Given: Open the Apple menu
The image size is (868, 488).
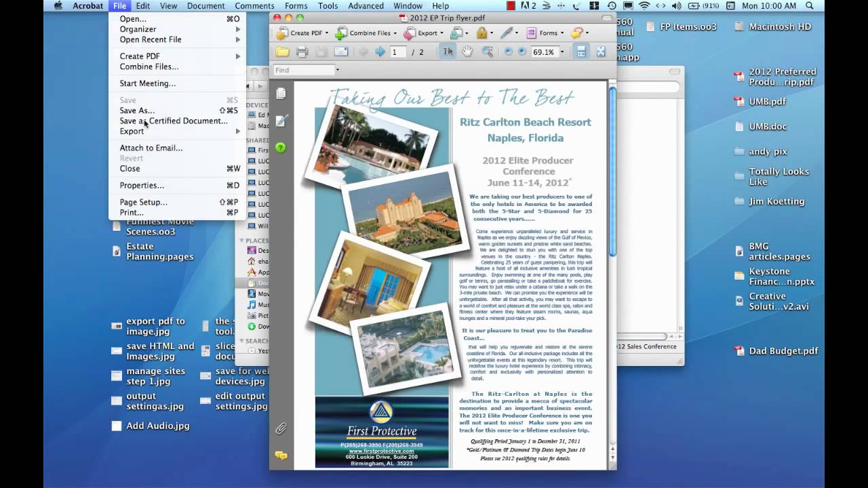Looking at the screenshot, I should point(58,5).
